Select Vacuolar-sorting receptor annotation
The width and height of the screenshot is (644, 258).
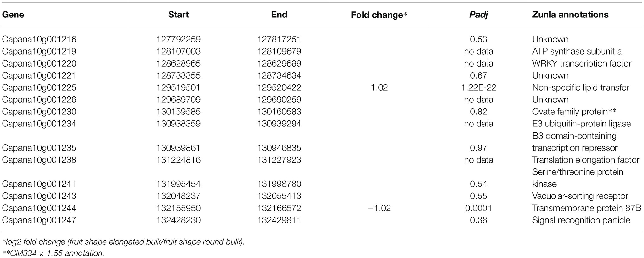[x=580, y=196]
